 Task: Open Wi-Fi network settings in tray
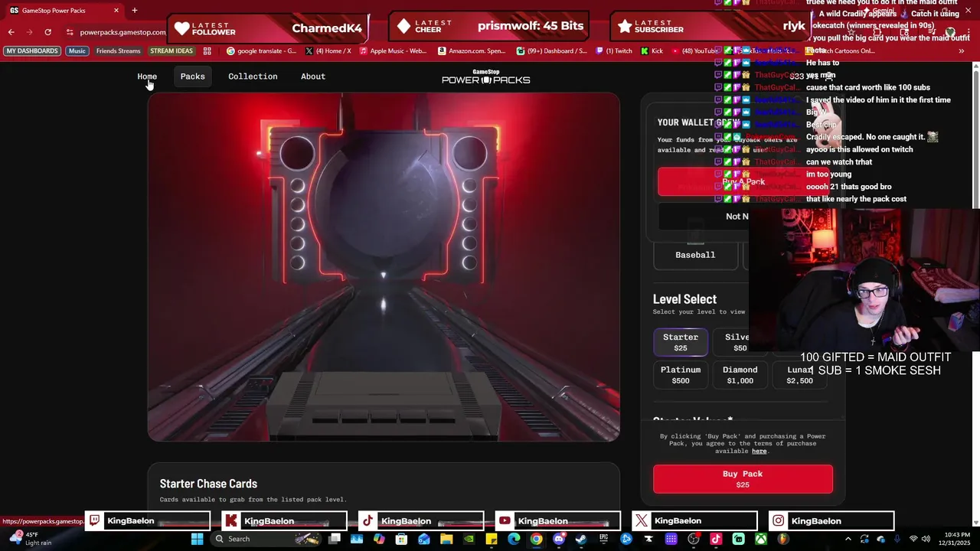click(914, 539)
